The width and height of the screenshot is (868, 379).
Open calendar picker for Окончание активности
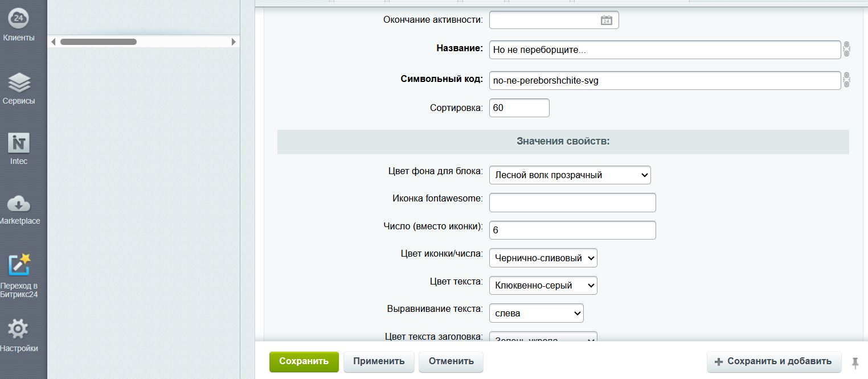[606, 20]
